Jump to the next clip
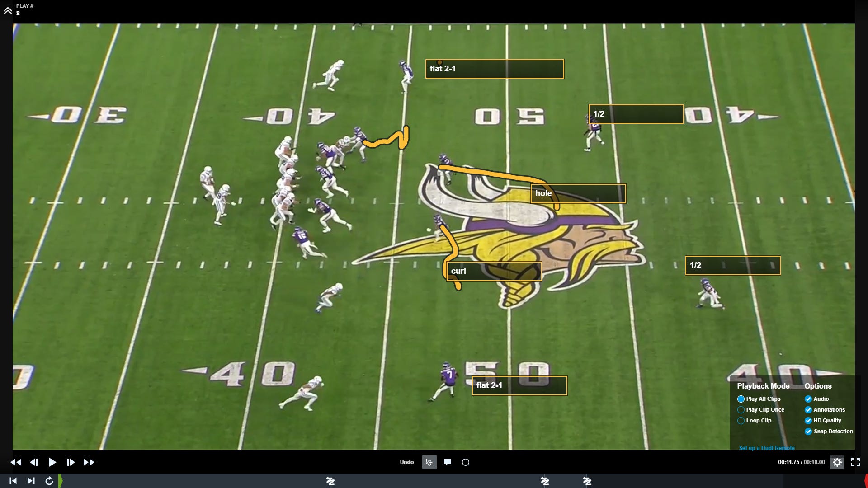This screenshot has width=868, height=488. (31, 481)
